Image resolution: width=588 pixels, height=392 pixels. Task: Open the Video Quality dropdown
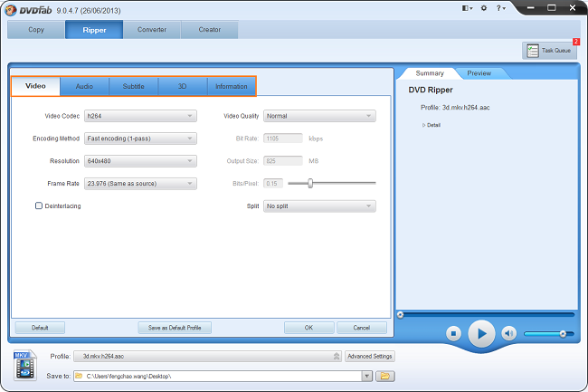319,116
